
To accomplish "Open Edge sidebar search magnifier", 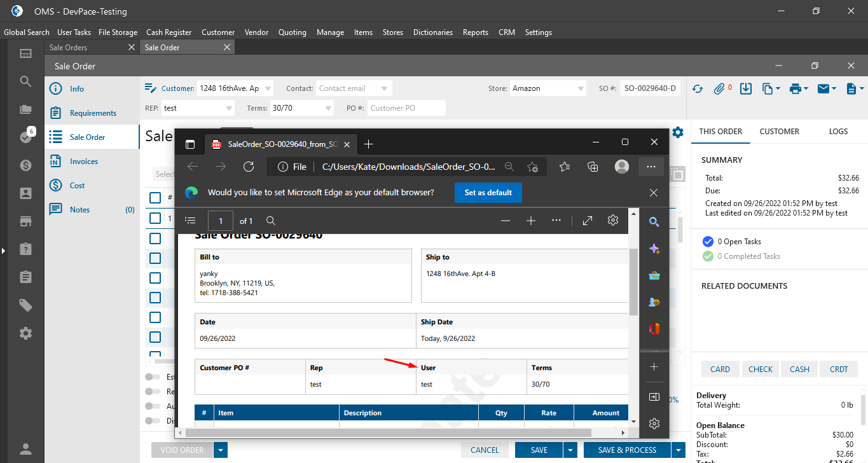I will pos(654,222).
